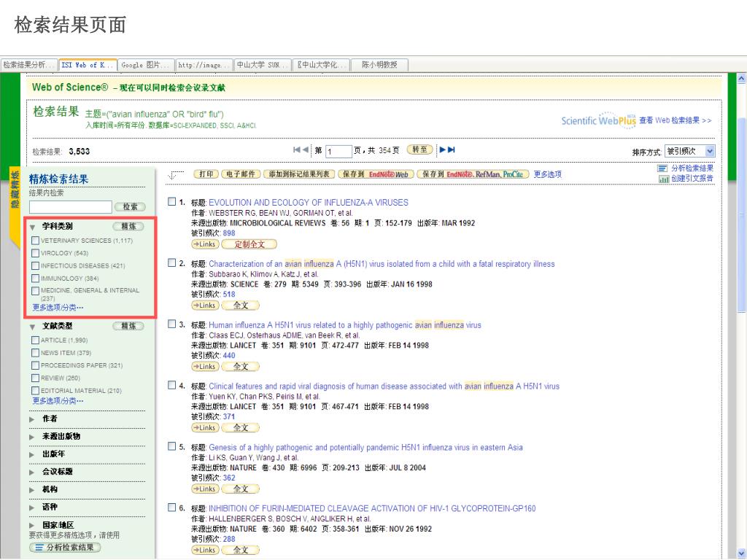Check the MEDICINE, GENERAL & INTERNAL box
The width and height of the screenshot is (747, 560).
pos(35,290)
